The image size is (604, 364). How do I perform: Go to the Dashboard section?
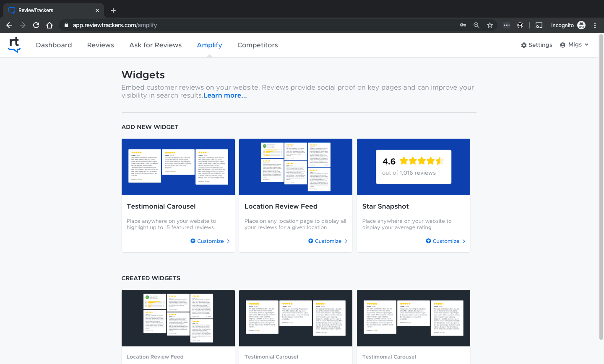(x=54, y=45)
